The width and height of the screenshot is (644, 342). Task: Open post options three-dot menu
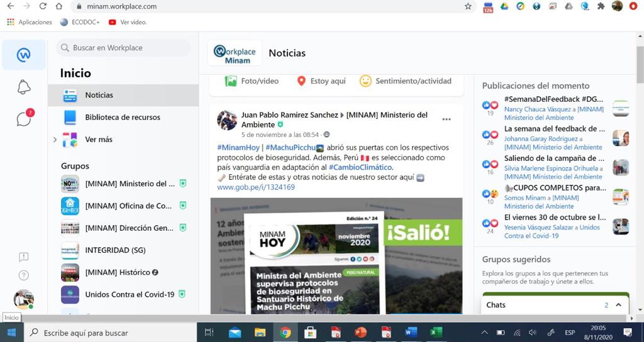pyautogui.click(x=447, y=119)
